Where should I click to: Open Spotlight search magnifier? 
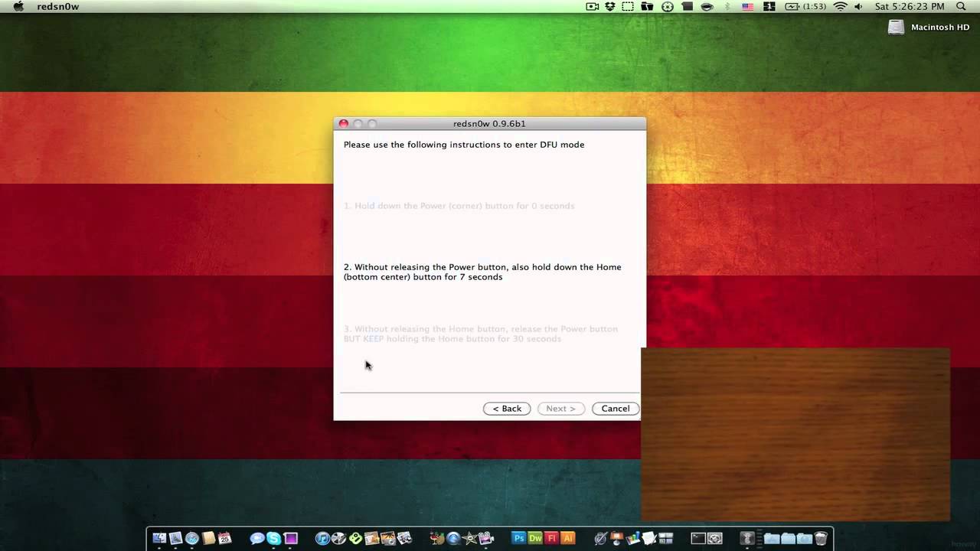961,6
